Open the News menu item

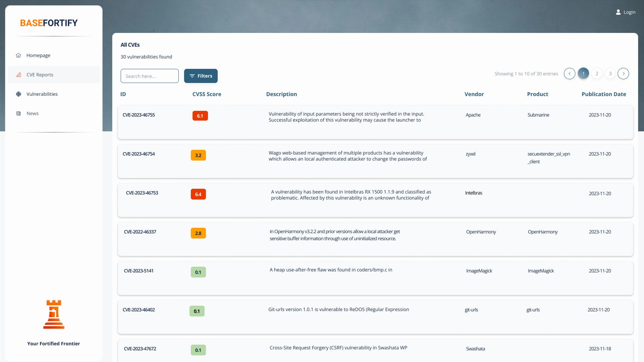click(32, 113)
